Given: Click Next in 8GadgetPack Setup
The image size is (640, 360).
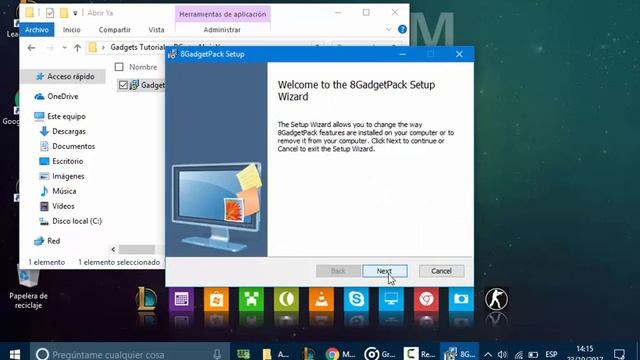Looking at the screenshot, I should point(384,271).
